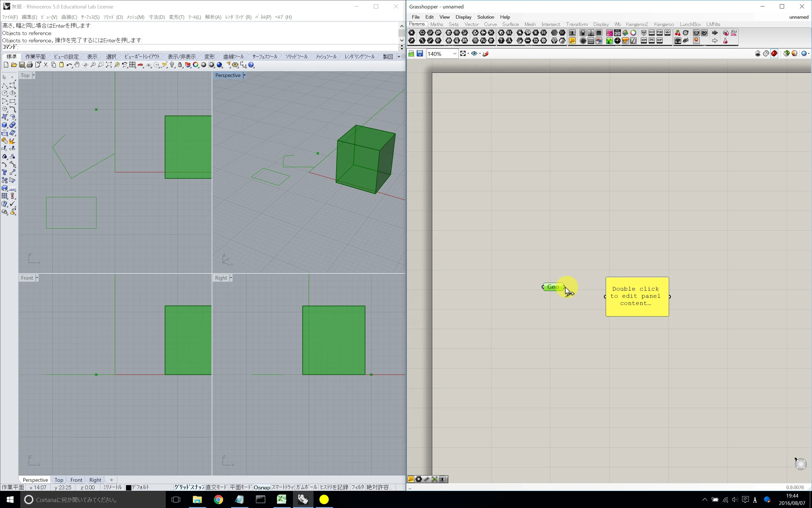
Task: Select the cherry icon in Util group
Action: click(678, 32)
